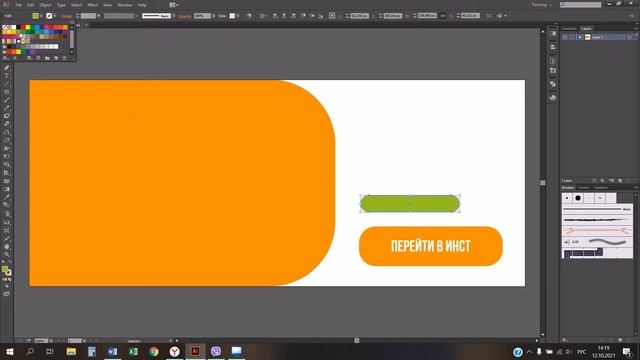The width and height of the screenshot is (640, 360).
Task: Select the Zoom tool
Action: [x=7, y=255]
